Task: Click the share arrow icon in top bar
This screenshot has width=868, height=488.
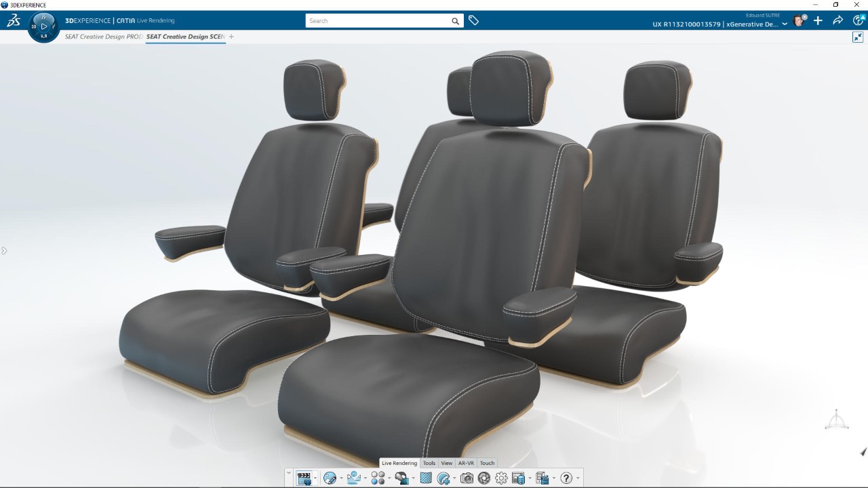Action: click(x=837, y=21)
